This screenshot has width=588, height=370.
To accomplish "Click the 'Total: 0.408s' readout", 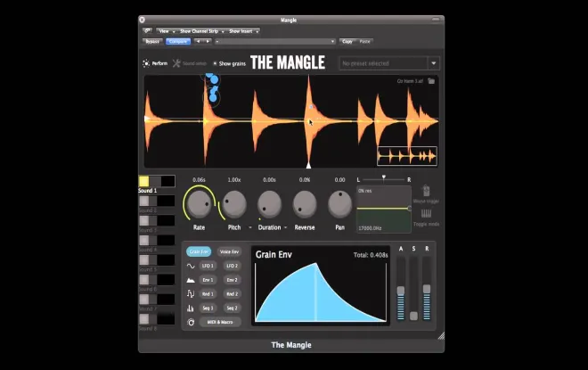I will [x=371, y=255].
